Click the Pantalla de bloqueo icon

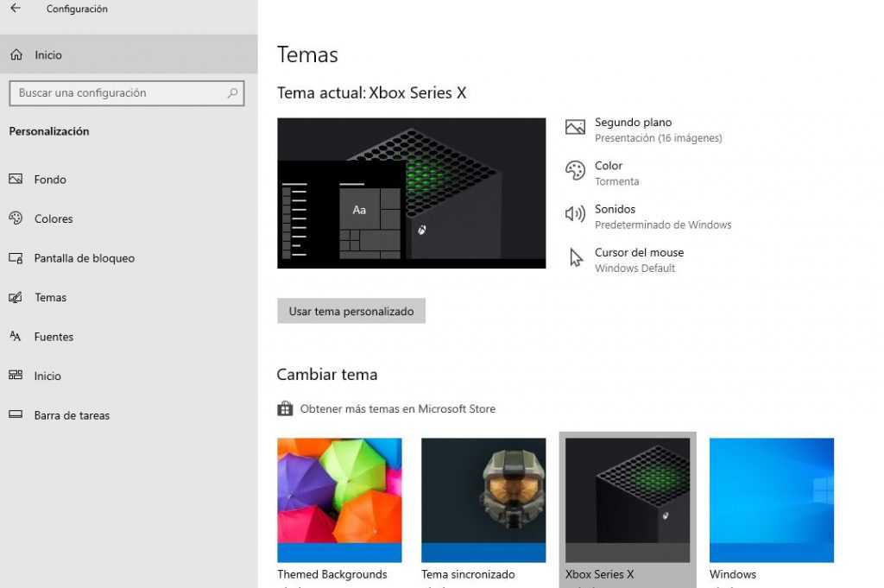(15, 258)
